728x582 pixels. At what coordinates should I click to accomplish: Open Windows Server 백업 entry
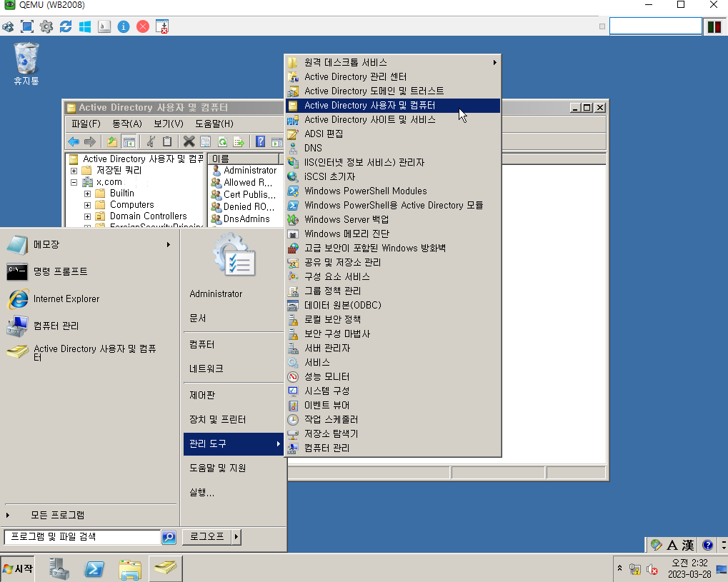tap(393, 219)
